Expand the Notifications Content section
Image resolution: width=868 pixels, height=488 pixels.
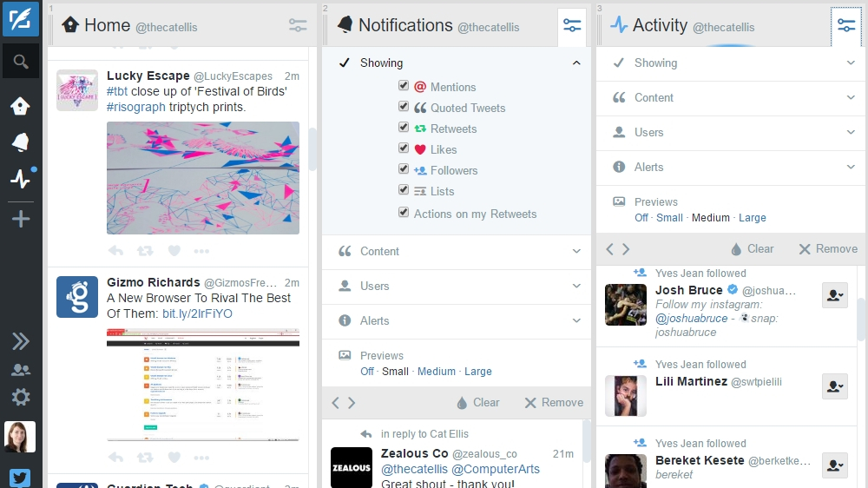(457, 252)
